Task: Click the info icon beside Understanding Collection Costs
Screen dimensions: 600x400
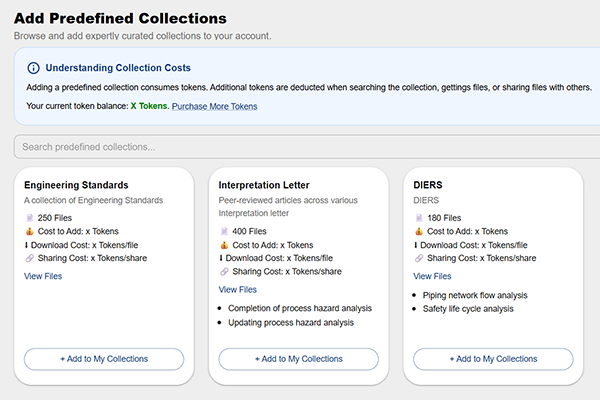Action: (x=33, y=68)
